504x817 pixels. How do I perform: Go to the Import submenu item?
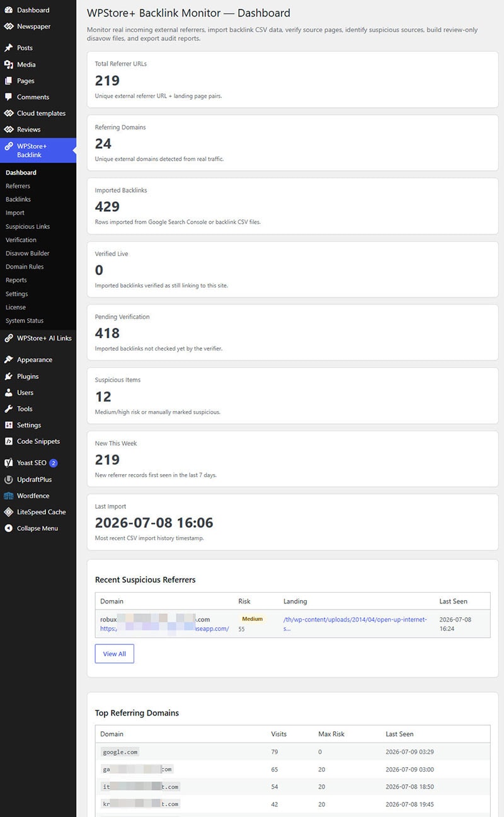coord(15,212)
